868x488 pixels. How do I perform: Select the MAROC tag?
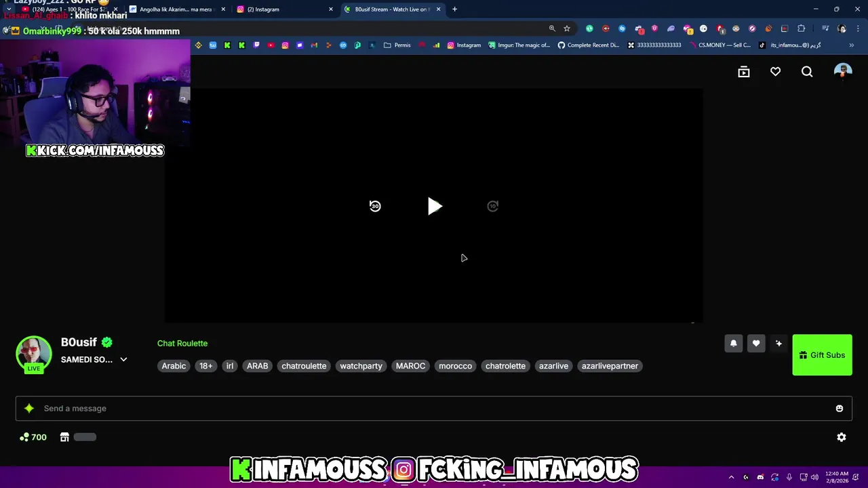pyautogui.click(x=410, y=366)
